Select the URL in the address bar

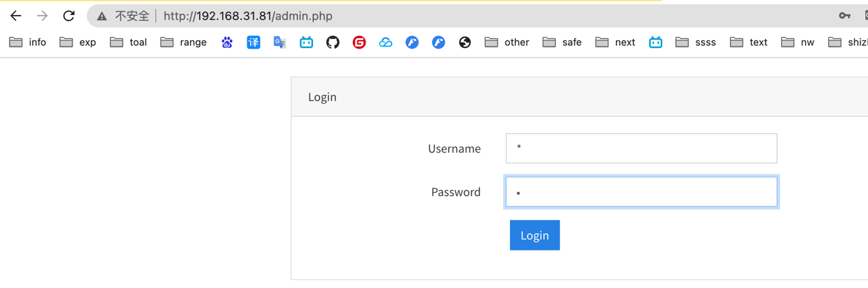coord(247,16)
